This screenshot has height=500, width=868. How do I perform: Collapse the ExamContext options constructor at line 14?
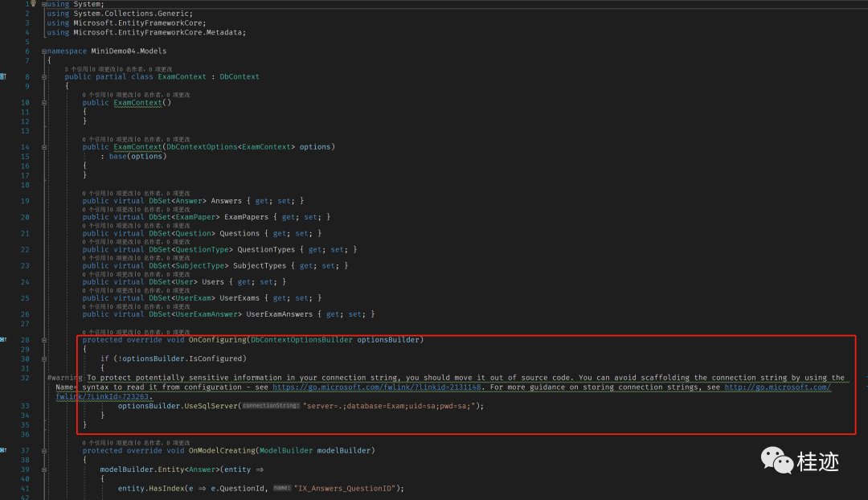(44, 147)
